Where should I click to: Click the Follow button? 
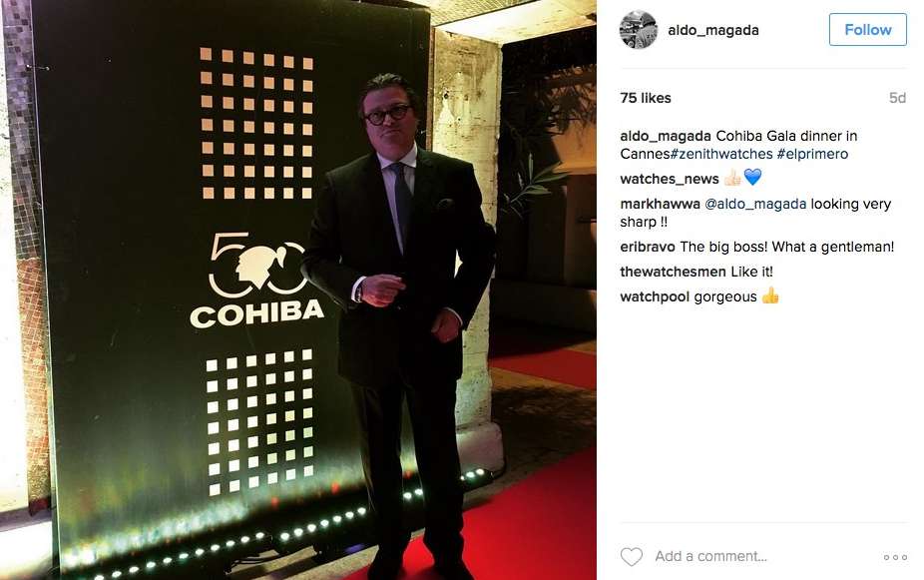867,30
